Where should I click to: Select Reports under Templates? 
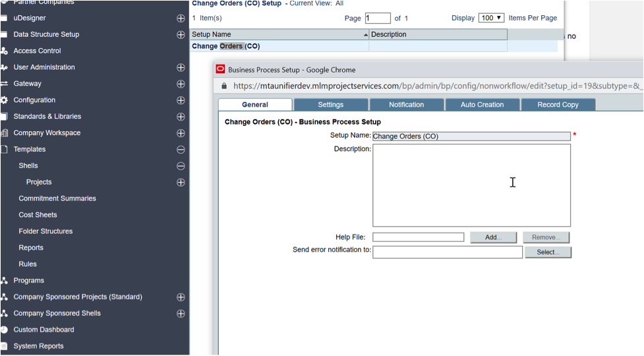[31, 248]
